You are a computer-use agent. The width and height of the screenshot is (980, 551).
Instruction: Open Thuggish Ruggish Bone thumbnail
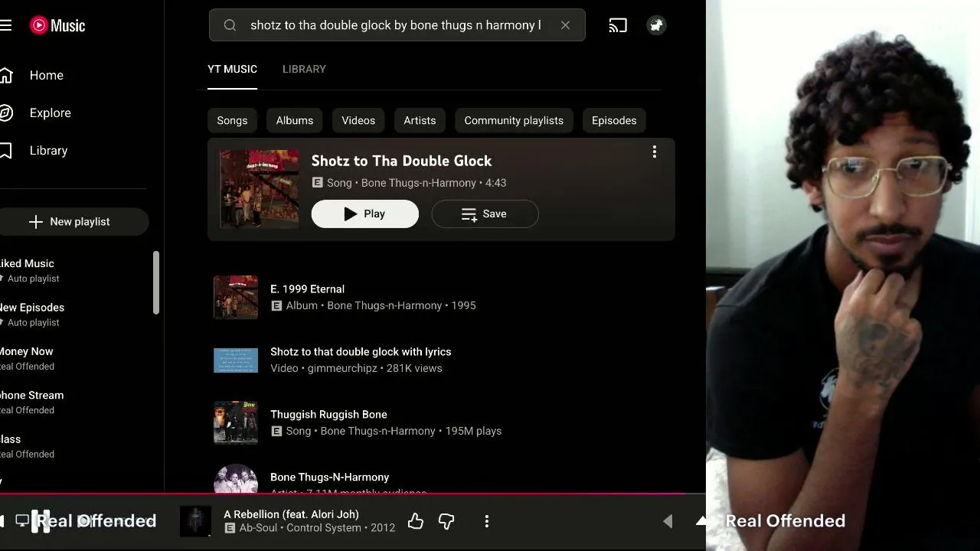tap(236, 422)
